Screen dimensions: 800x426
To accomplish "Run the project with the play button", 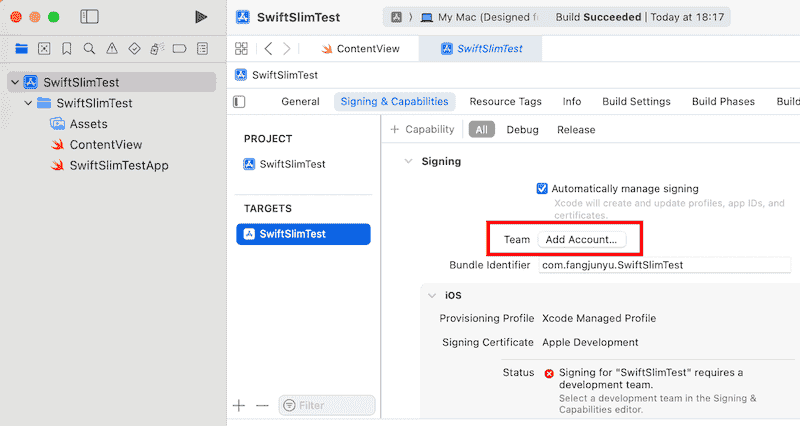I will 201,17.
